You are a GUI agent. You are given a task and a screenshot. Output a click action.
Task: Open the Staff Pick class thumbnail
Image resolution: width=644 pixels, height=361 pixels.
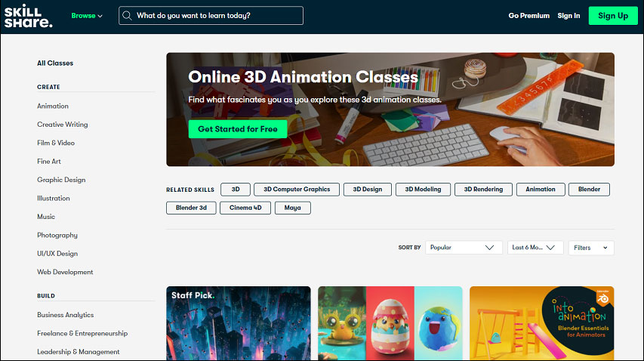239,323
